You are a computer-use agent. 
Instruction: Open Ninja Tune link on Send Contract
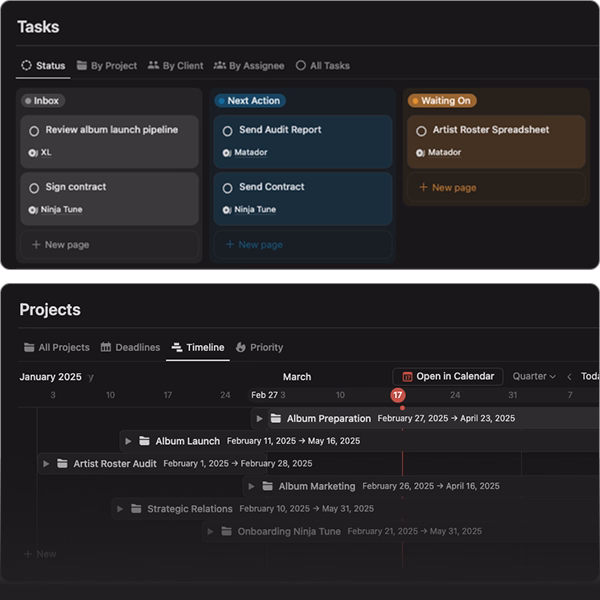[255, 210]
